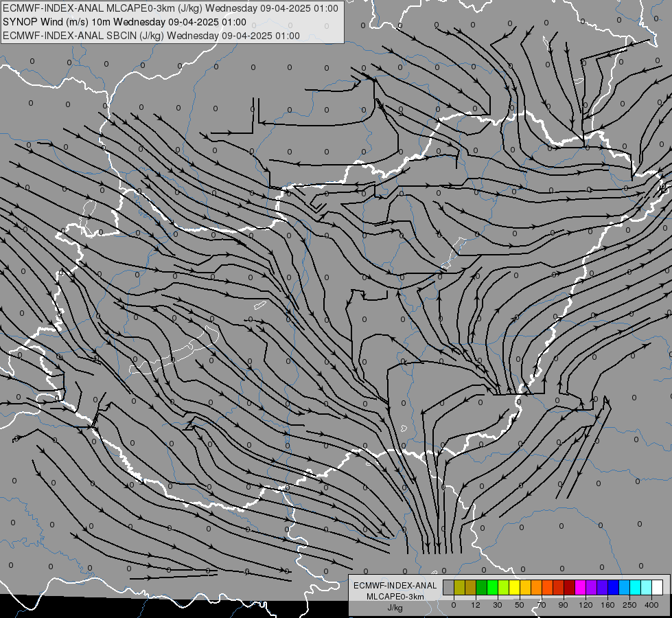The height and width of the screenshot is (618, 672).
Task: Click the 400 value on legend scale
Action: (x=651, y=605)
